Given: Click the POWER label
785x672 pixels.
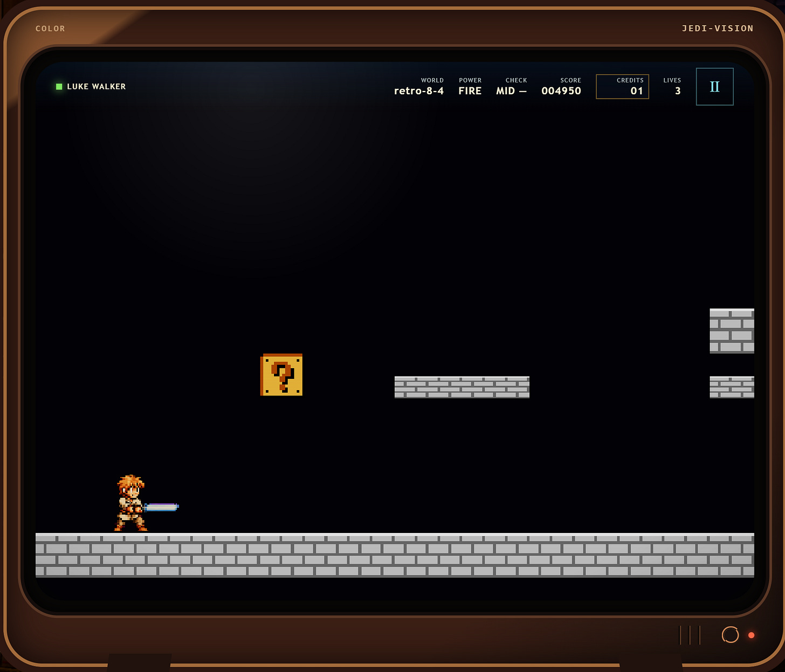Looking at the screenshot, I should (x=470, y=80).
